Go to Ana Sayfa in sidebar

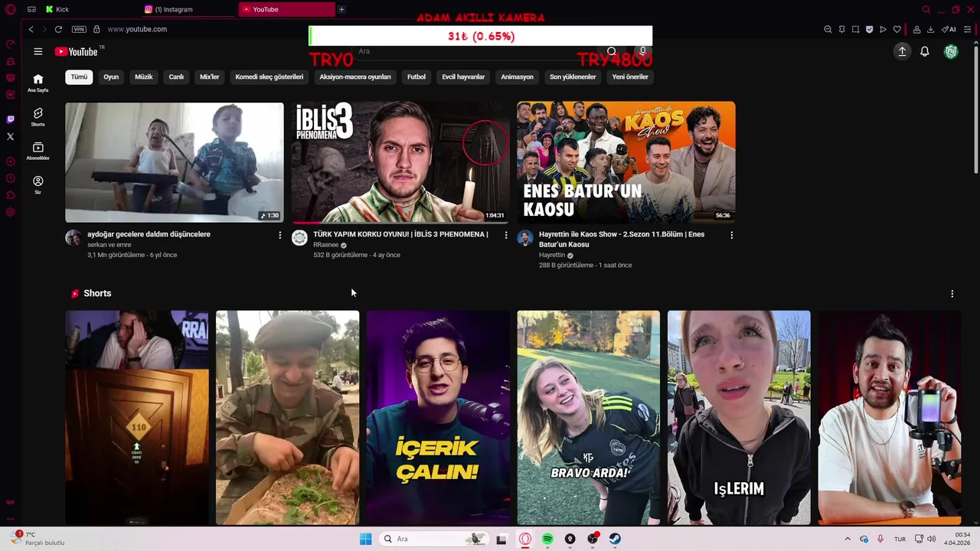coord(38,83)
